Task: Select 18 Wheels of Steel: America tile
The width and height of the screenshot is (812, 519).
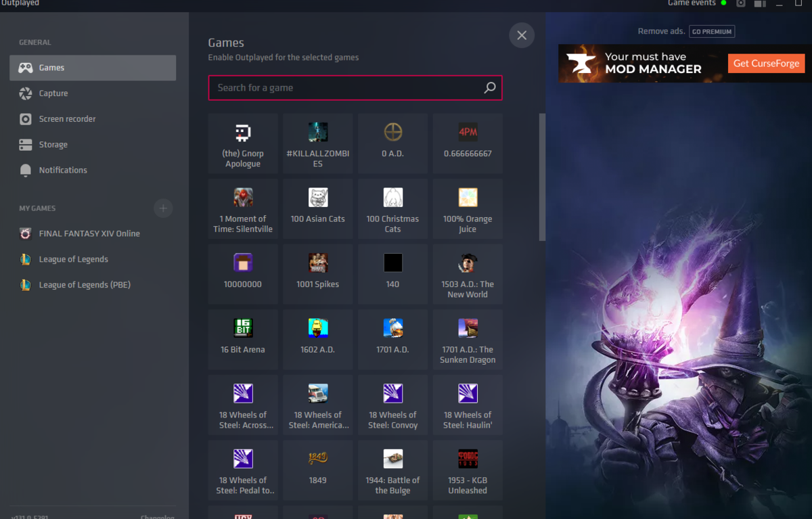Action: pos(318,405)
